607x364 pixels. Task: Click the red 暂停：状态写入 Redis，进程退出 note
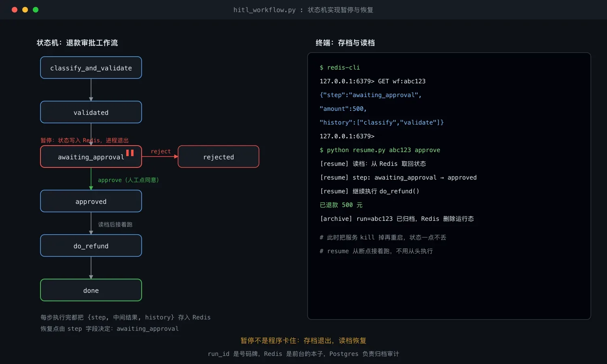click(x=85, y=140)
